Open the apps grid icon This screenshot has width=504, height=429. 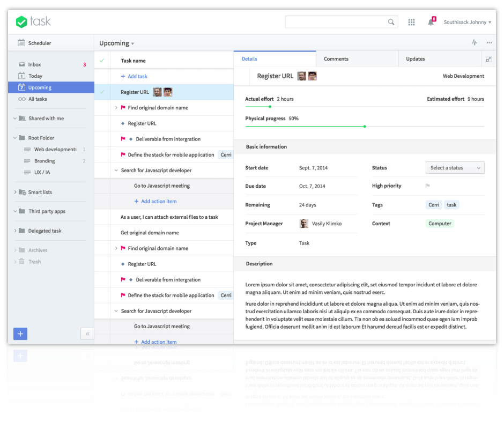[411, 22]
